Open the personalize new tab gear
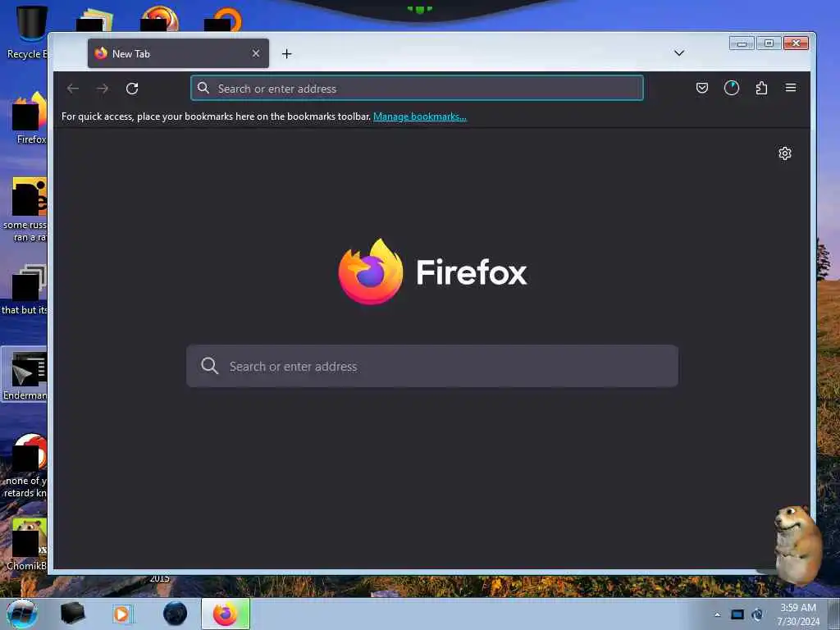Viewport: 840px width, 630px height. tap(785, 153)
